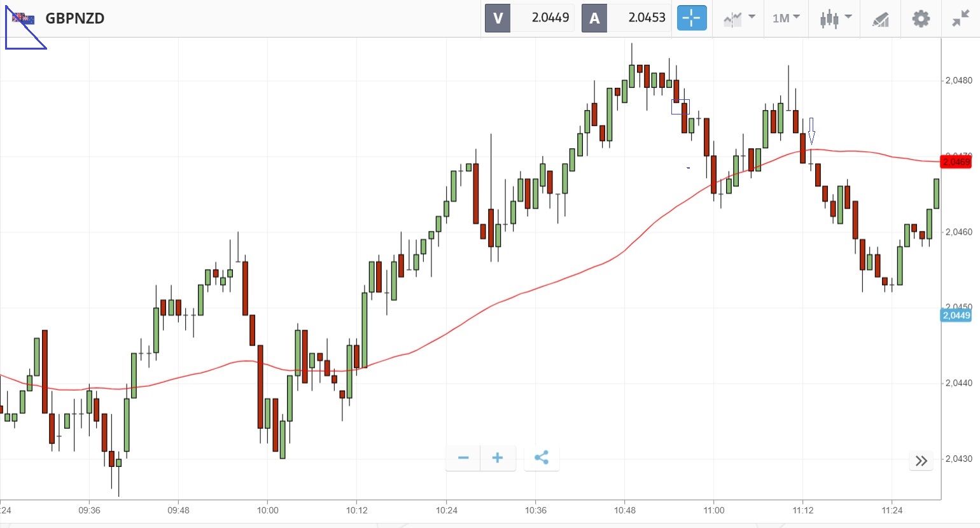The width and height of the screenshot is (980, 528).
Task: Click the red 2.0469 moving average label
Action: click(x=956, y=162)
